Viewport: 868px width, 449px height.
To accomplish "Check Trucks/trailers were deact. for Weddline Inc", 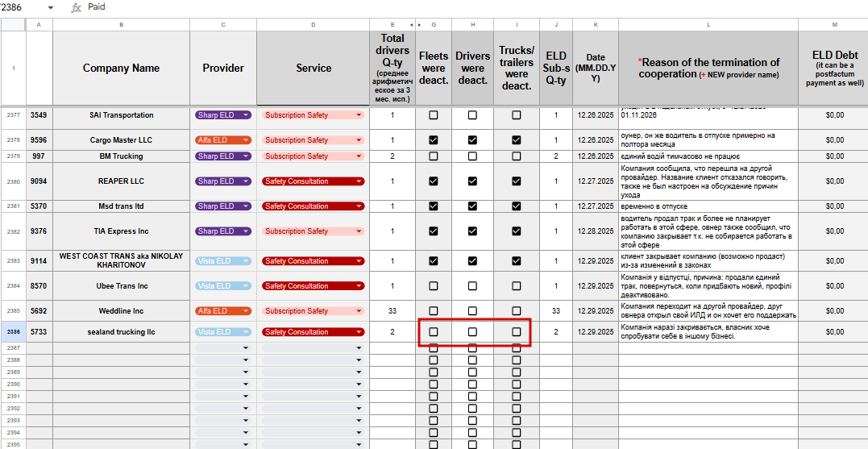I will click(517, 310).
